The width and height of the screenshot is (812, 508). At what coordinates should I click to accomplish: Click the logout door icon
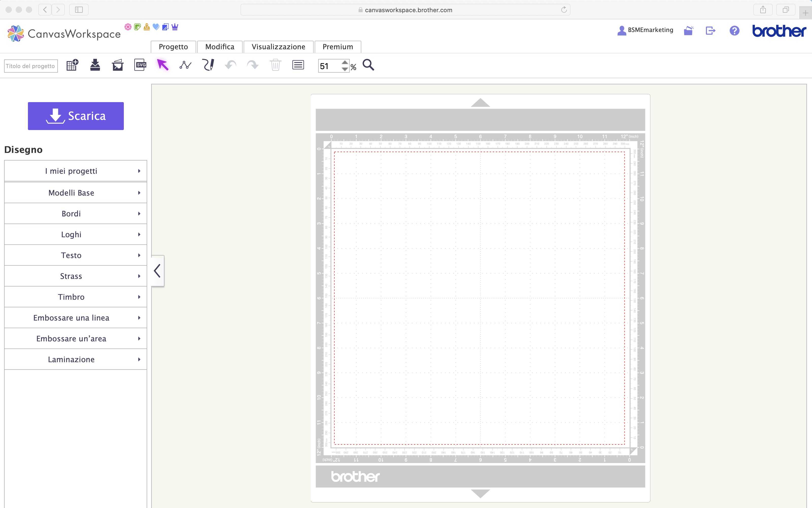[711, 30]
